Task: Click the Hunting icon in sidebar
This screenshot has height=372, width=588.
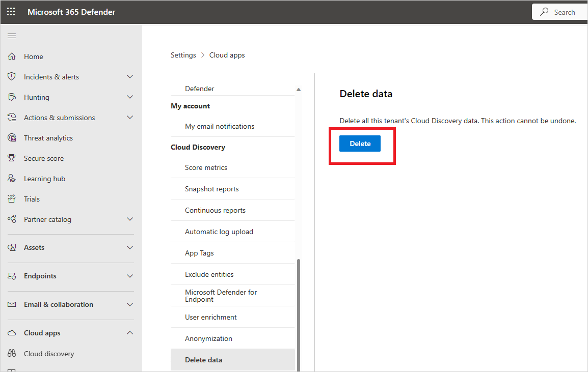Action: (12, 97)
